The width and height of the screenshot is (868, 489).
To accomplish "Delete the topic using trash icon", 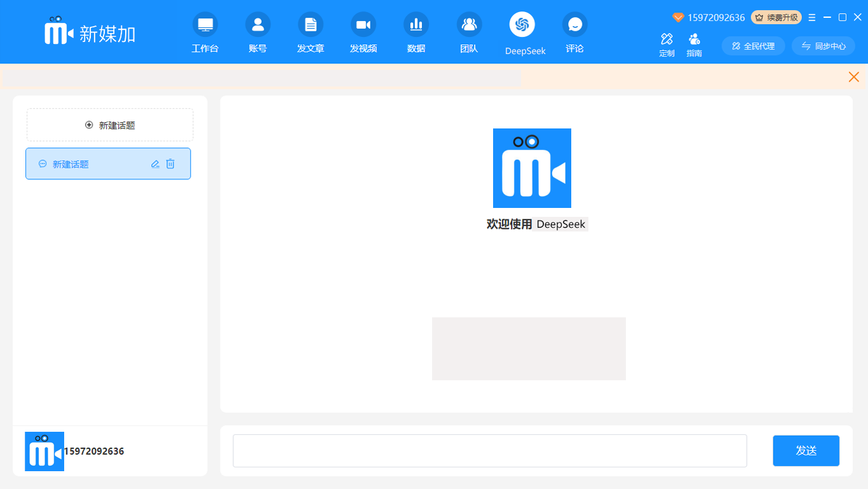I will 170,164.
